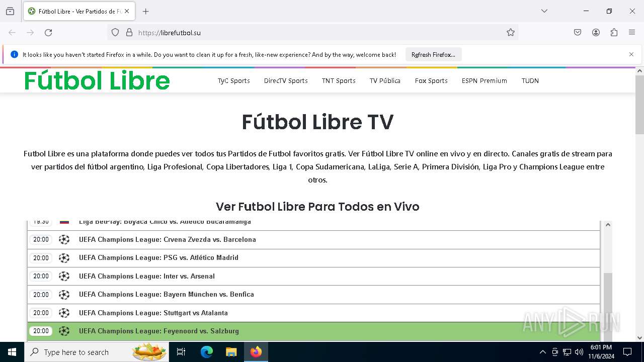Open the DirecTV Sports channel
The image size is (644, 362).
point(286,80)
